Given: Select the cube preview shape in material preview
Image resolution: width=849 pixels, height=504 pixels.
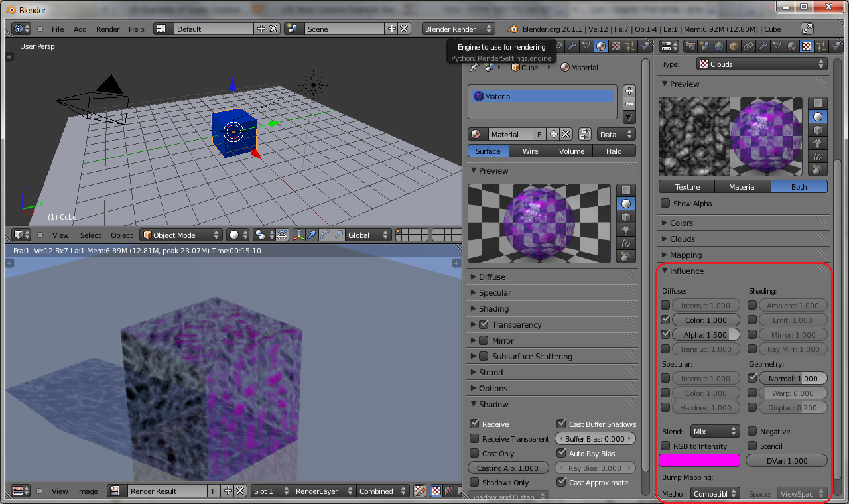Looking at the screenshot, I should (625, 217).
